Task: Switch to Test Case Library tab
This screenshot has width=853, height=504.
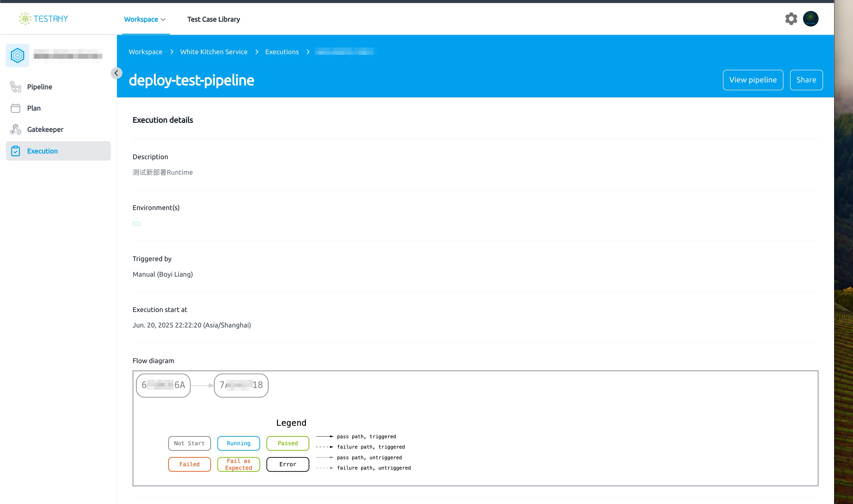Action: coord(214,19)
